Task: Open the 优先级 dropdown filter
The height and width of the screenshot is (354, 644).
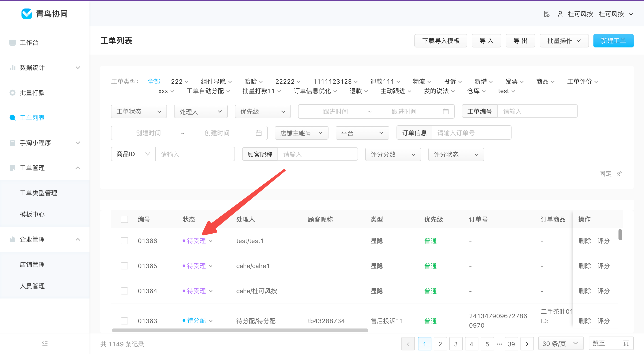Action: tap(263, 111)
